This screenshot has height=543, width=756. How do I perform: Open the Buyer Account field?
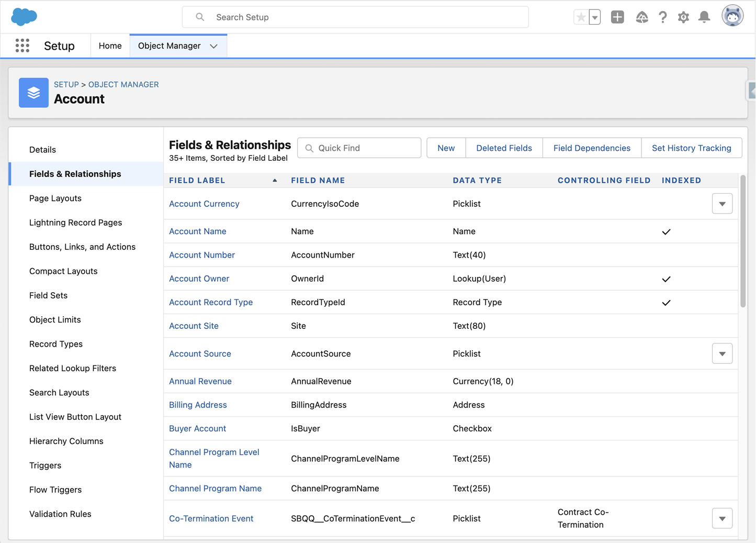point(197,428)
